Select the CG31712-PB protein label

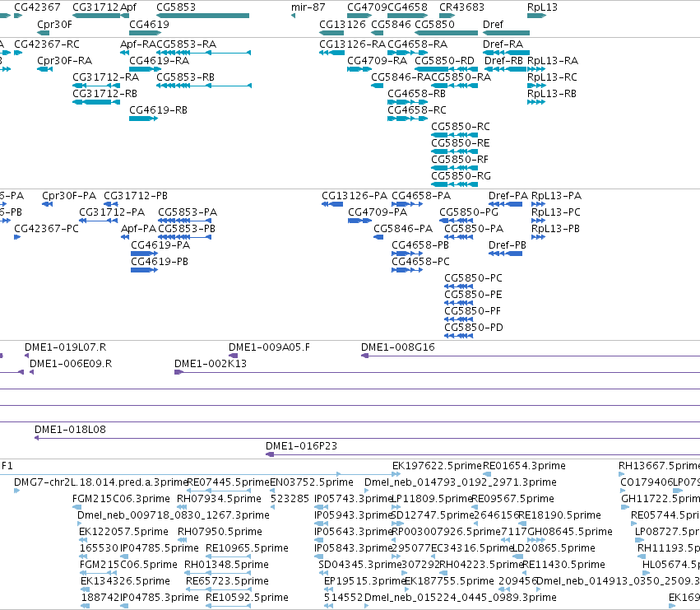136,196
